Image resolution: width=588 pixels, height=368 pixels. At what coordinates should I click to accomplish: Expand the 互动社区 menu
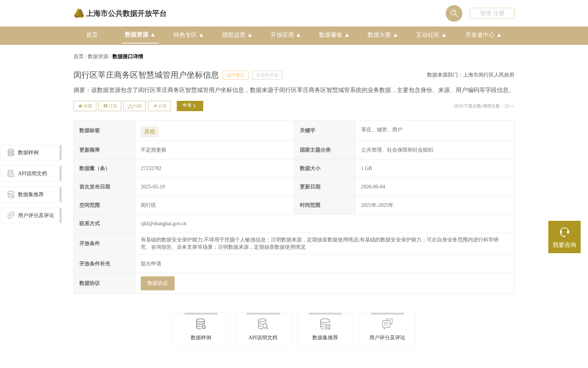click(x=431, y=35)
